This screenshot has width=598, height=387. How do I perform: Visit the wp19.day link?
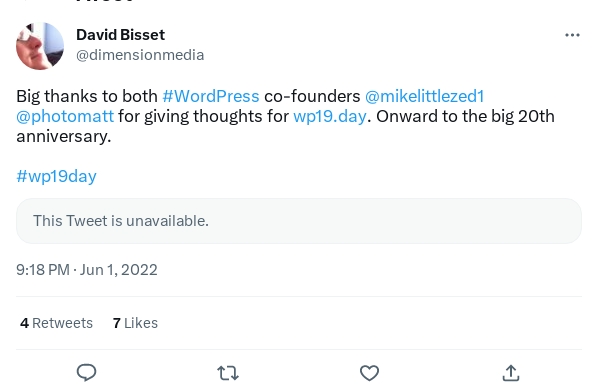(330, 116)
